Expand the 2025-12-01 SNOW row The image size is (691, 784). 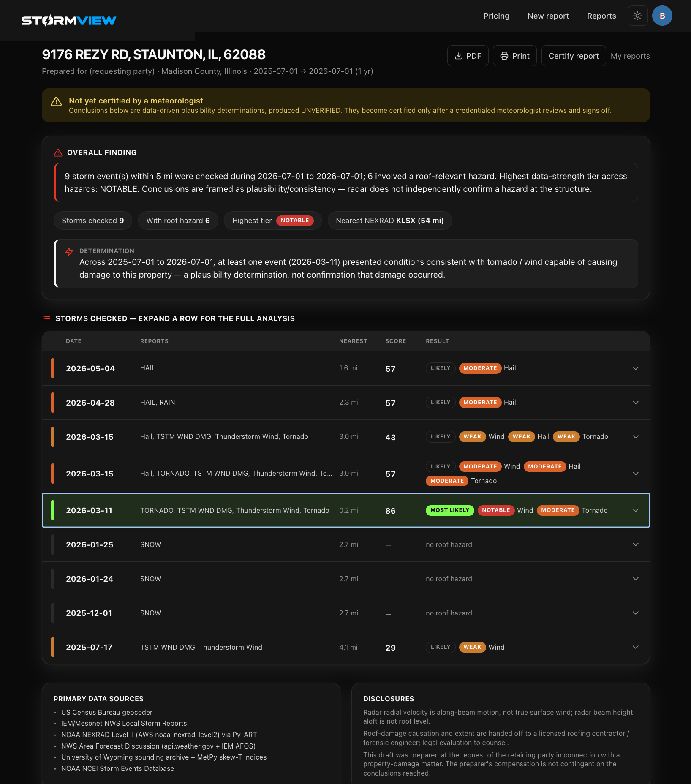tap(346, 613)
